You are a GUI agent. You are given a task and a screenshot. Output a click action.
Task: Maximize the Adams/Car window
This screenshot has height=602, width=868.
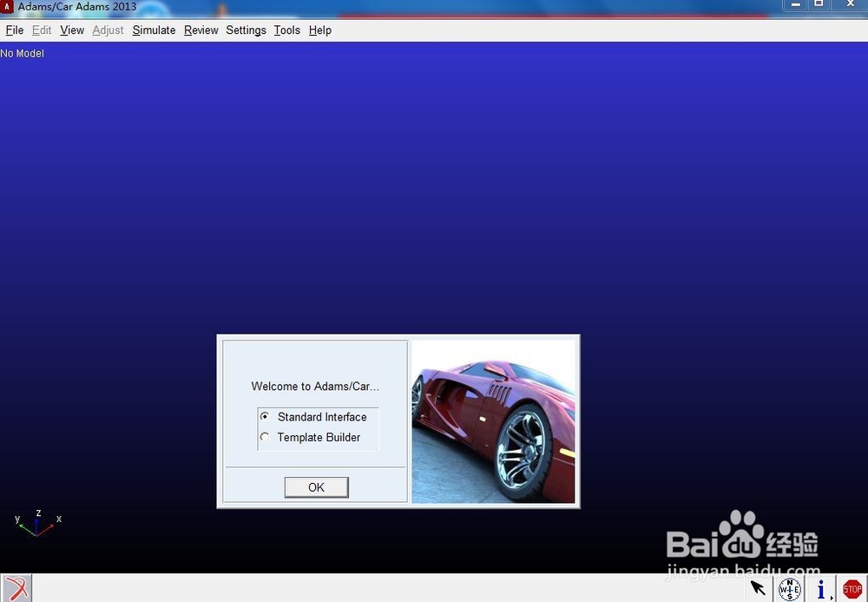[819, 5]
